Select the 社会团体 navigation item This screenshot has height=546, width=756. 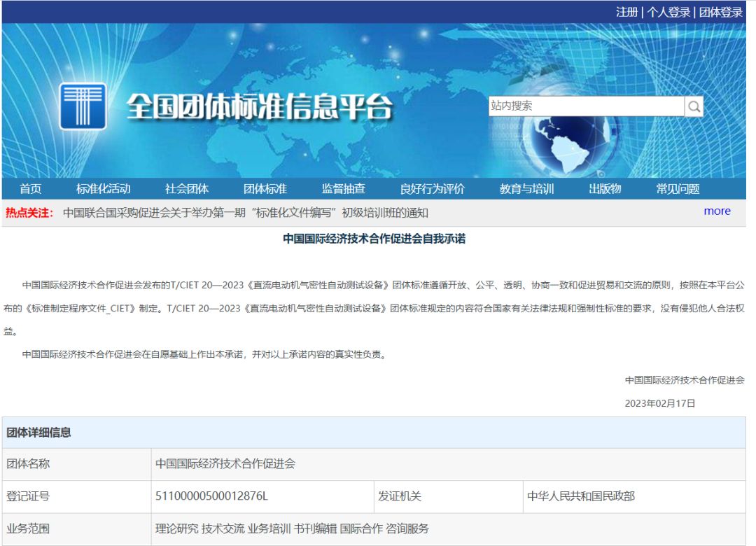click(x=187, y=189)
